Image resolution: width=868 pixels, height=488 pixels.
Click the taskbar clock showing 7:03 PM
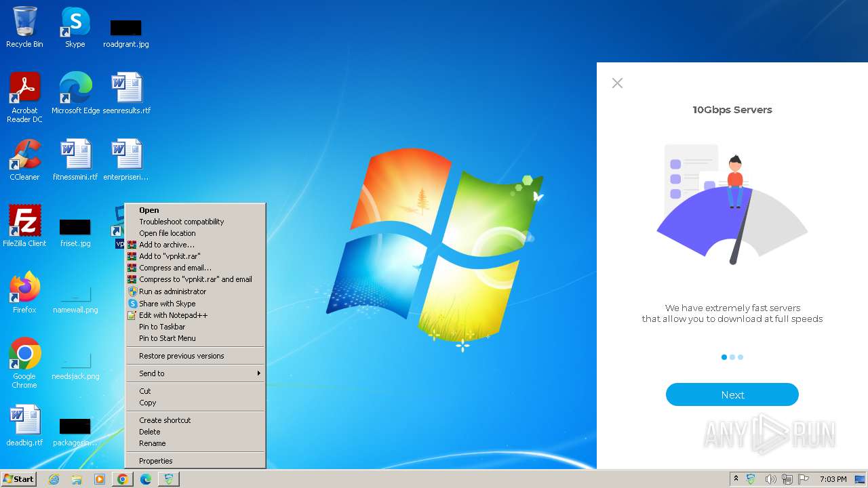[833, 479]
